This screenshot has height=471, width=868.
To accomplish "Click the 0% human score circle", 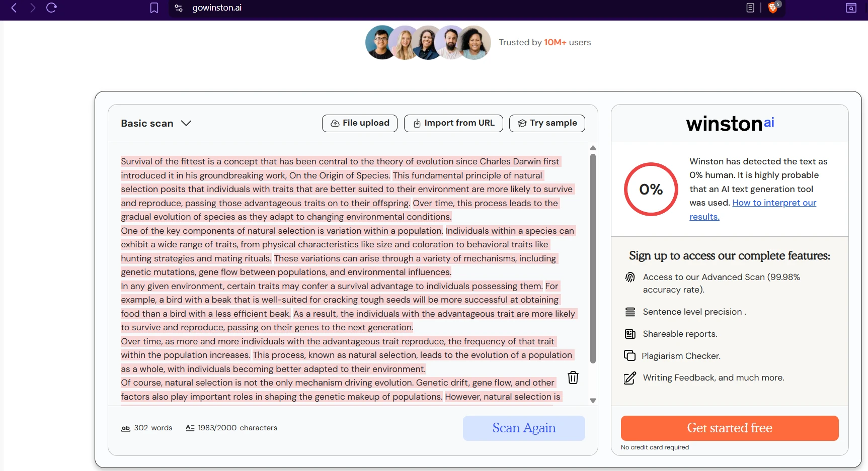I will pos(651,190).
